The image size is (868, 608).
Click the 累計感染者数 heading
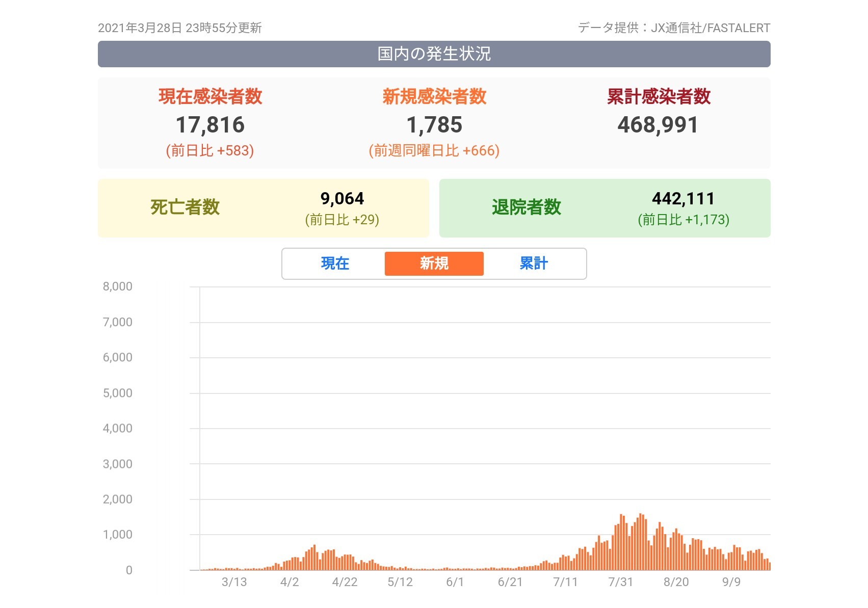tap(659, 96)
